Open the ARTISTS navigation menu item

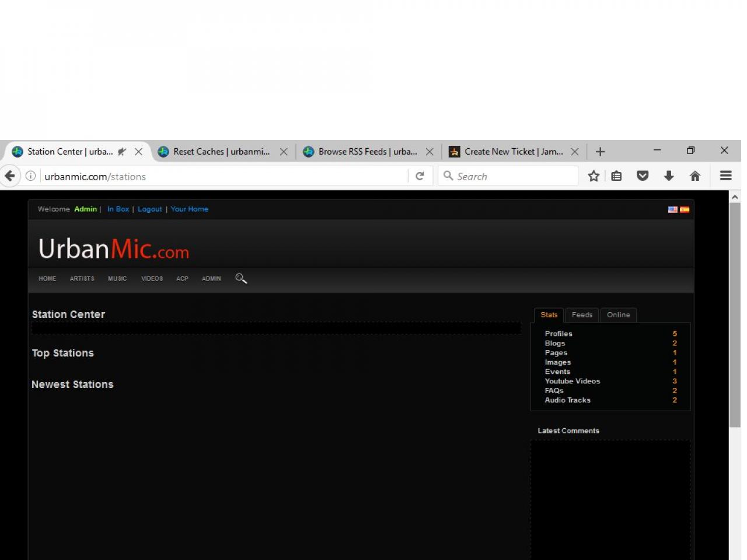click(x=82, y=279)
